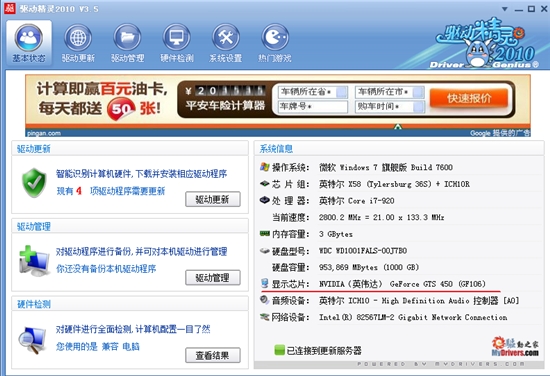Go to the 硬件检测 toolbar tab

tap(177, 43)
